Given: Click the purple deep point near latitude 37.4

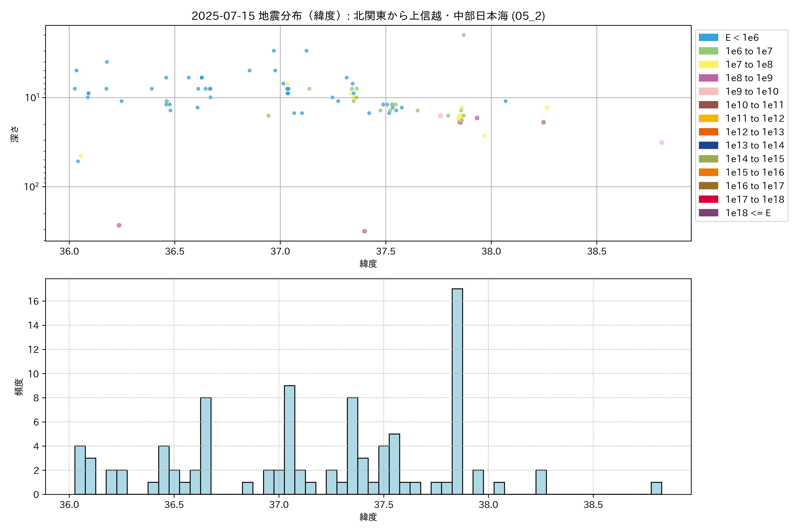Looking at the screenshot, I should coord(364,231).
